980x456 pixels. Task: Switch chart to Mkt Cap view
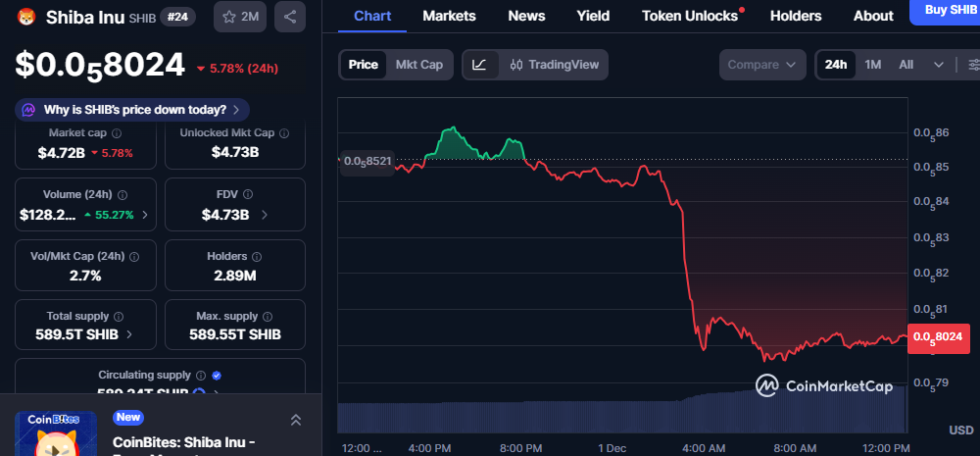(x=418, y=65)
